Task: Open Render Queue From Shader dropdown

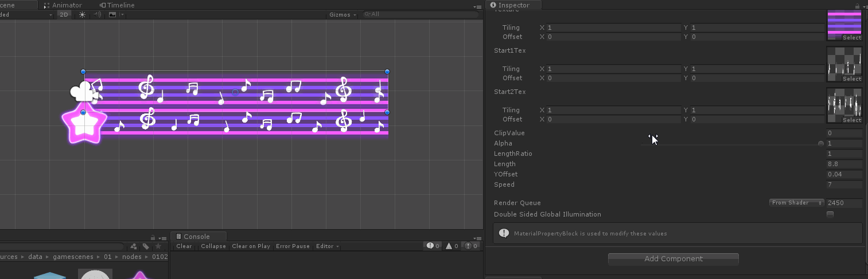Action: tap(796, 203)
